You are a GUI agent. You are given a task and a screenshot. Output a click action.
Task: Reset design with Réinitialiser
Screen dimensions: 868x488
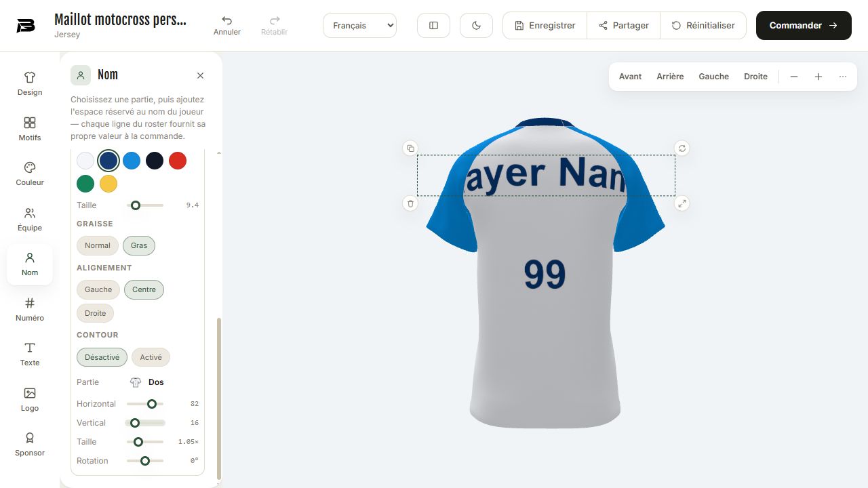(703, 26)
